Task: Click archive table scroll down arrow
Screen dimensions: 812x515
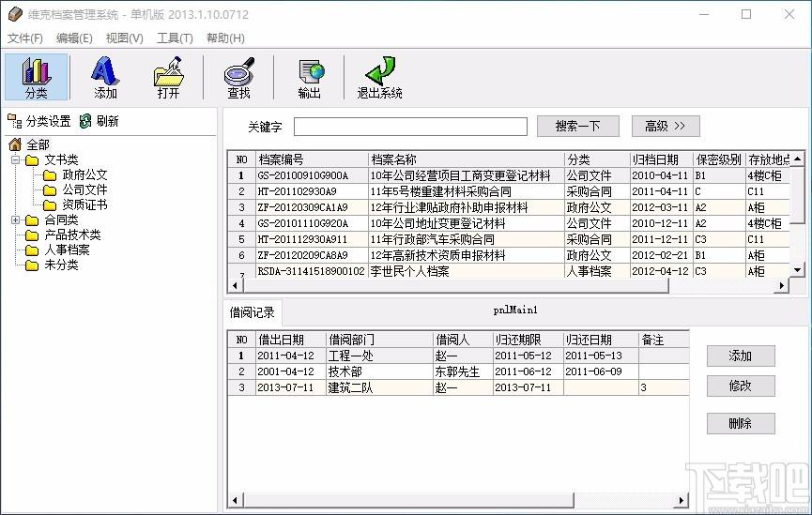Action: pos(798,269)
